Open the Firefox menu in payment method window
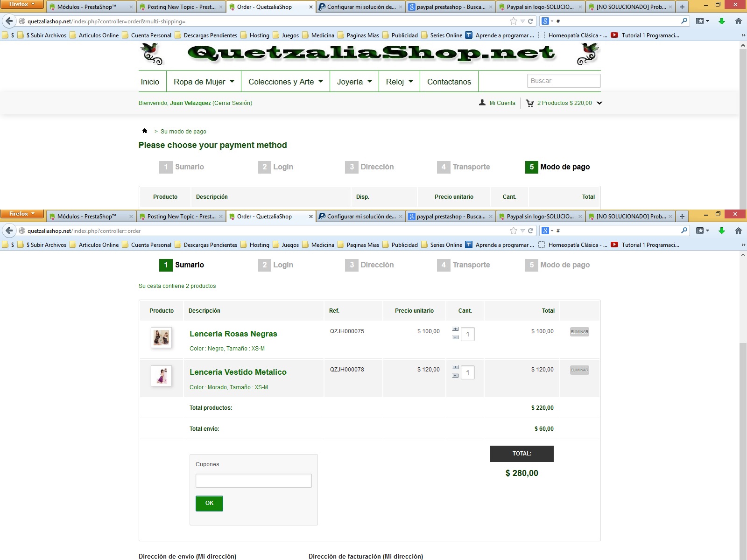Screen dimensions: 747x560 pos(22,5)
